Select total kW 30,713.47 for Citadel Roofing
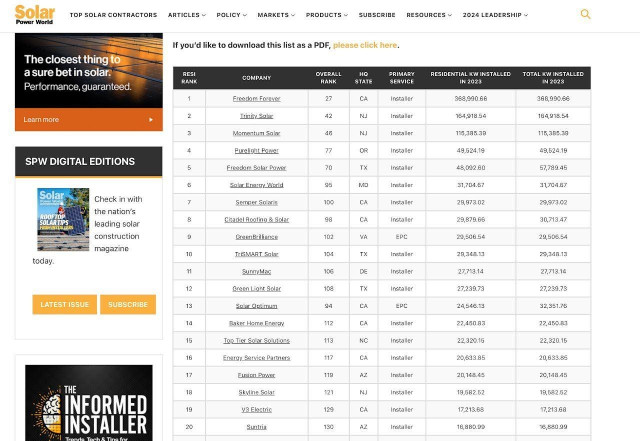Image resolution: width=640 pixels, height=441 pixels. click(553, 220)
